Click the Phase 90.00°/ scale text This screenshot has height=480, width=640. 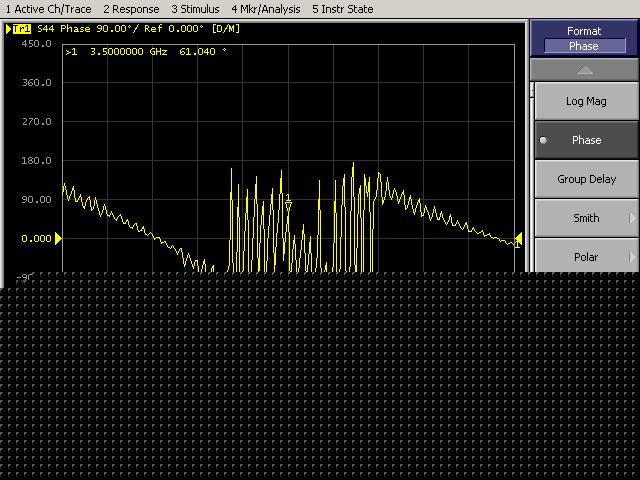pos(99,29)
